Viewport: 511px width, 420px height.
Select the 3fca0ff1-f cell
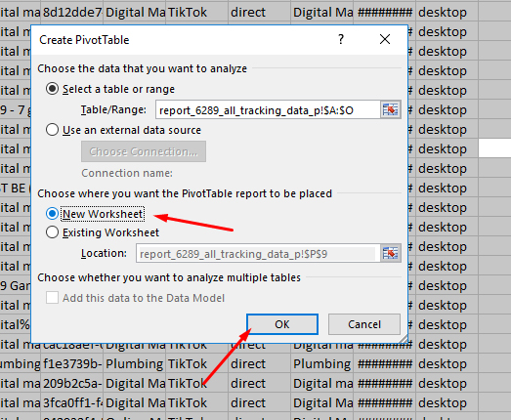pyautogui.click(x=72, y=402)
